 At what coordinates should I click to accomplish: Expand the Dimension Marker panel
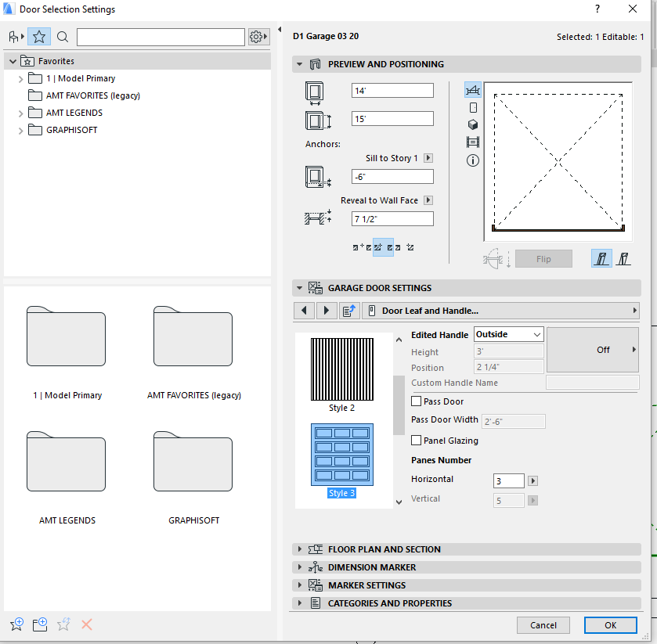(x=299, y=567)
